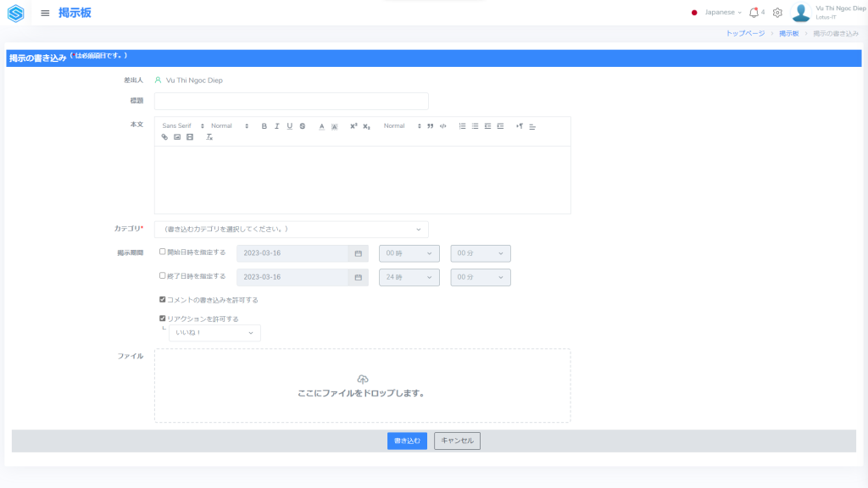
Task: Open the notifications bell
Action: pos(754,13)
